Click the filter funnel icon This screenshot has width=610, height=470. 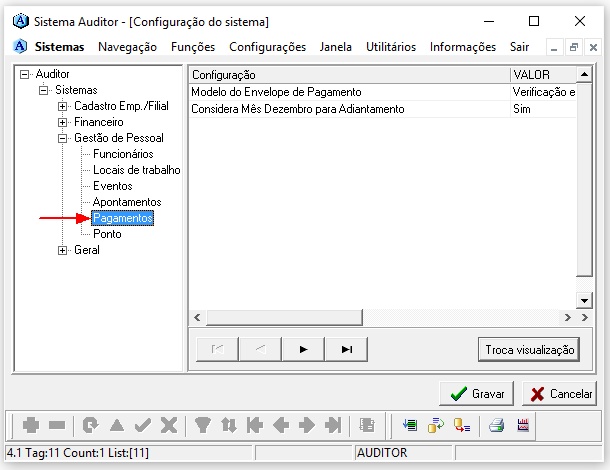coord(203,425)
